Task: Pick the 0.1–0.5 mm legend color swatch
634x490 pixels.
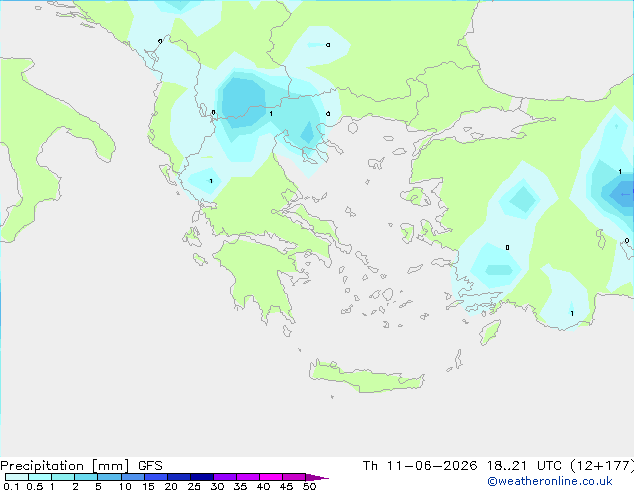Action: [x=17, y=477]
